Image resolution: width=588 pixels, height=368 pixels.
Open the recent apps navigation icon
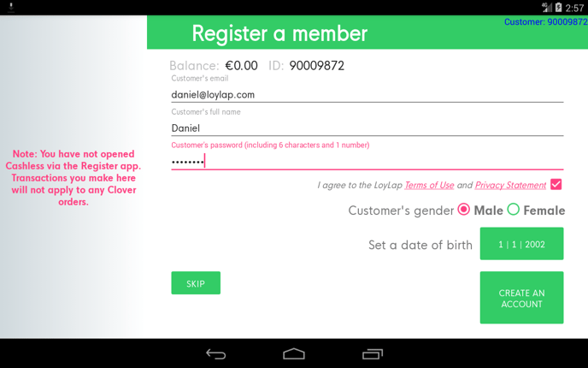[x=373, y=353]
